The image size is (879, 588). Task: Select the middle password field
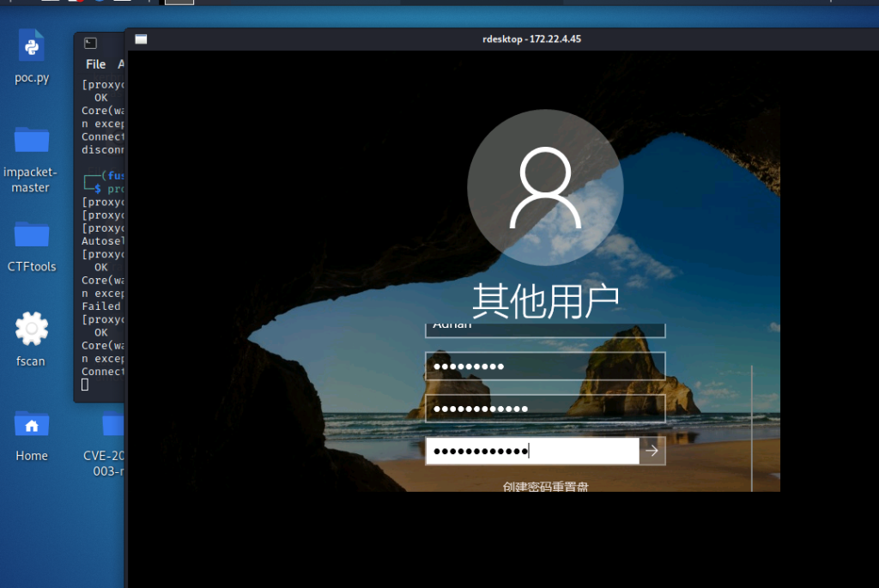(545, 409)
